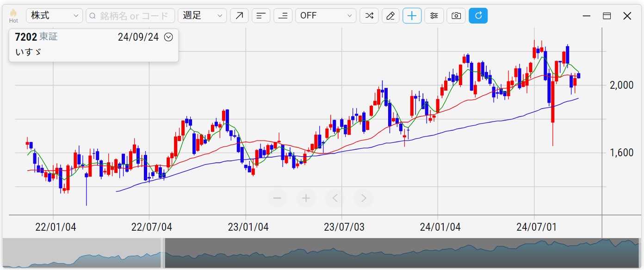644x270 pixels.
Task: Open chart settings sliders icon
Action: tap(434, 16)
